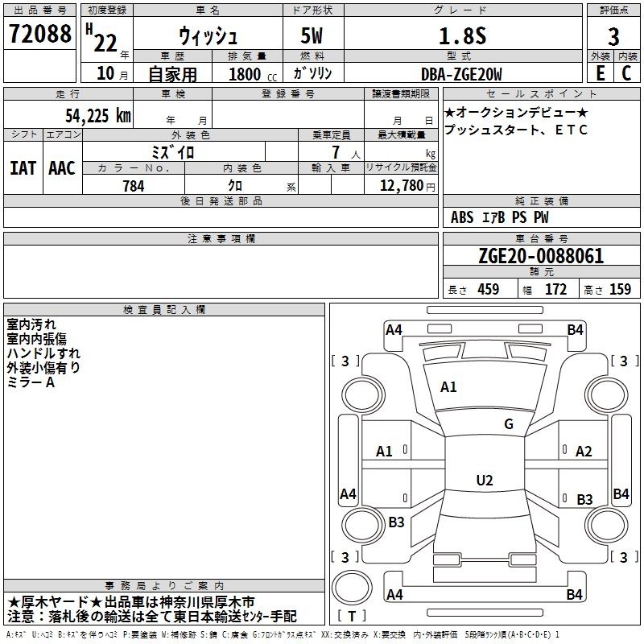Click the grade value 1.8S
644x644 pixels.
coord(462,35)
